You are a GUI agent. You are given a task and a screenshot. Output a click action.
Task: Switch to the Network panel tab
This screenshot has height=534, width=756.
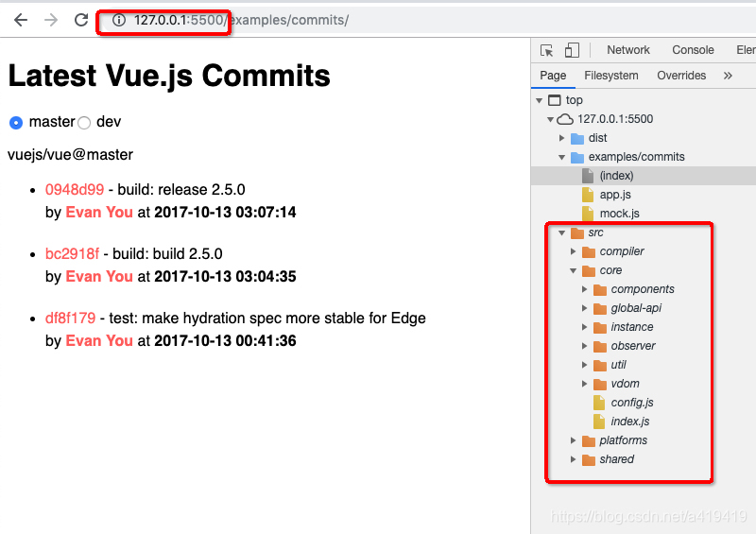[x=628, y=50]
